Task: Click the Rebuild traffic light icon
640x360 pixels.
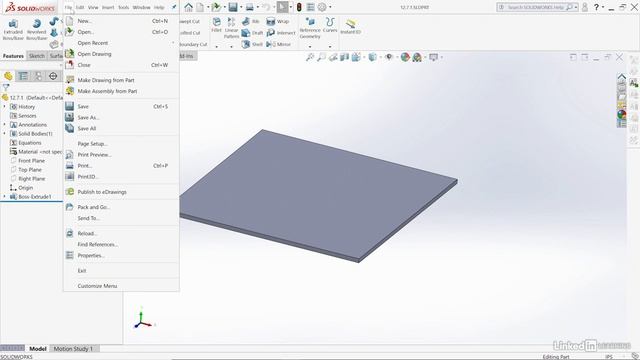Action: click(299, 7)
